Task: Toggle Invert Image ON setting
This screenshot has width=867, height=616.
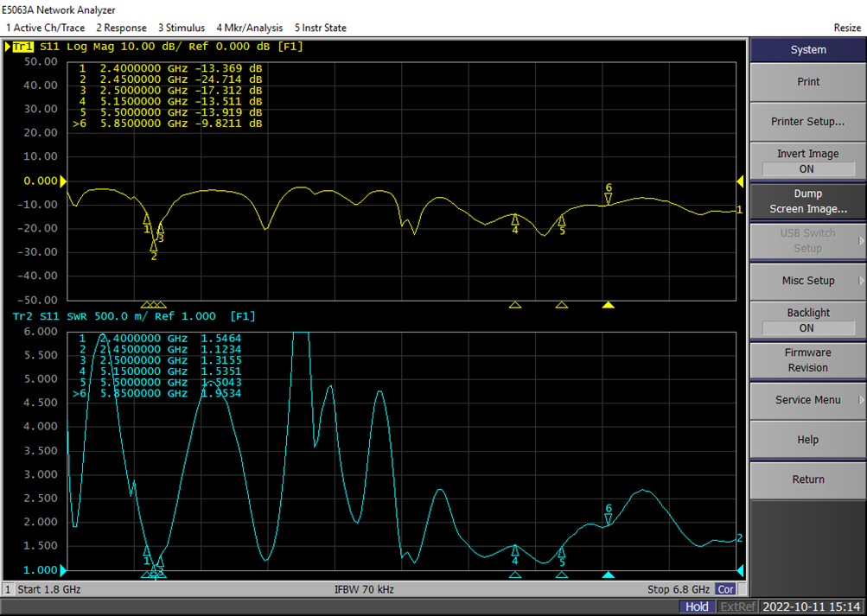Action: (808, 161)
